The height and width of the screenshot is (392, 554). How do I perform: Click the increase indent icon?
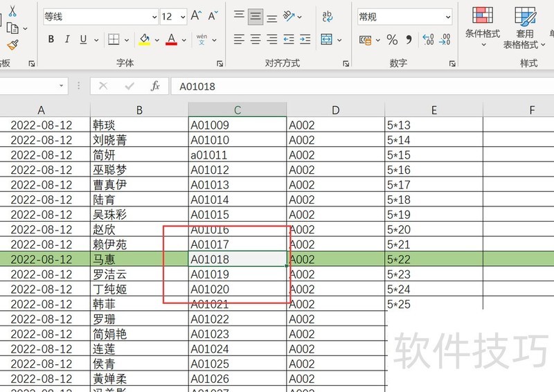(305, 40)
